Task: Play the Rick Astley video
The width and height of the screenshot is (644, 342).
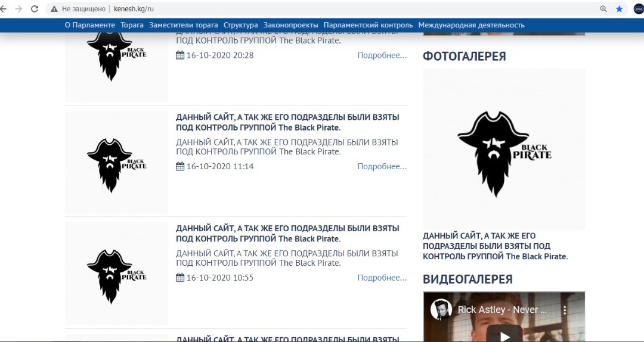Action: pos(504,334)
